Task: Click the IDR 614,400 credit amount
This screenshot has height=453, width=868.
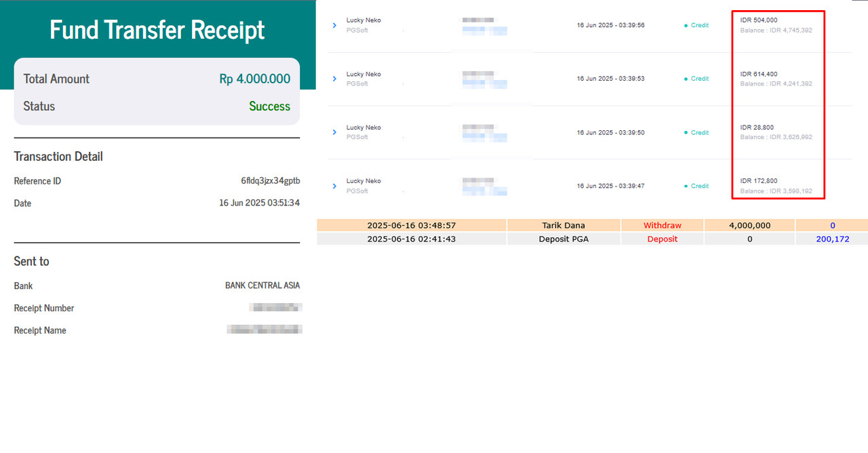Action: (759, 74)
